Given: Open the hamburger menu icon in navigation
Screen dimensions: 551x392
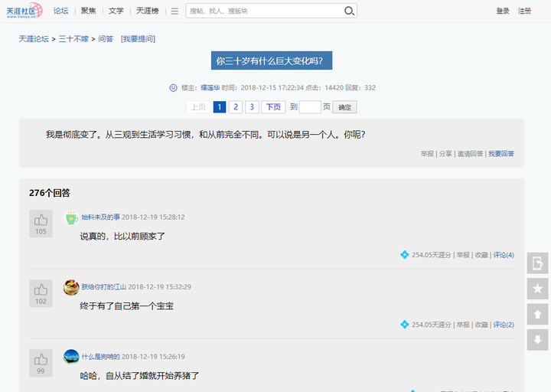Looking at the screenshot, I should [x=174, y=11].
